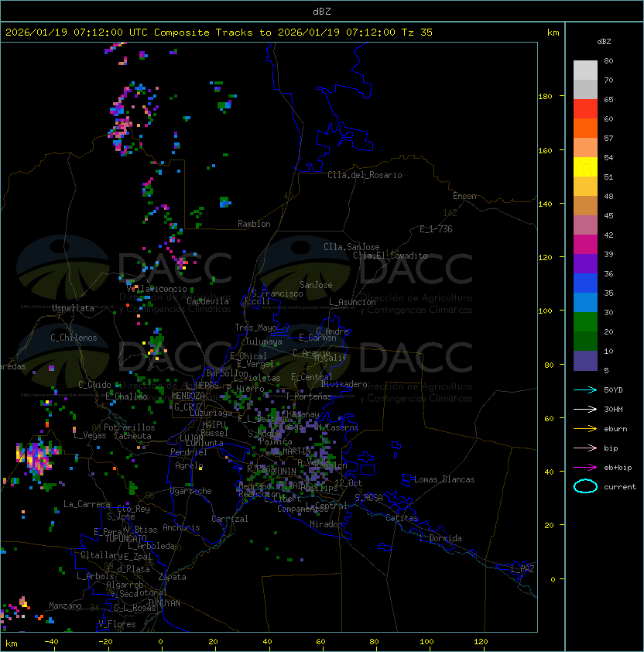This screenshot has height=652, width=644.
Task: Click the cyan 50YD arrow legend icon
Action: [x=585, y=389]
